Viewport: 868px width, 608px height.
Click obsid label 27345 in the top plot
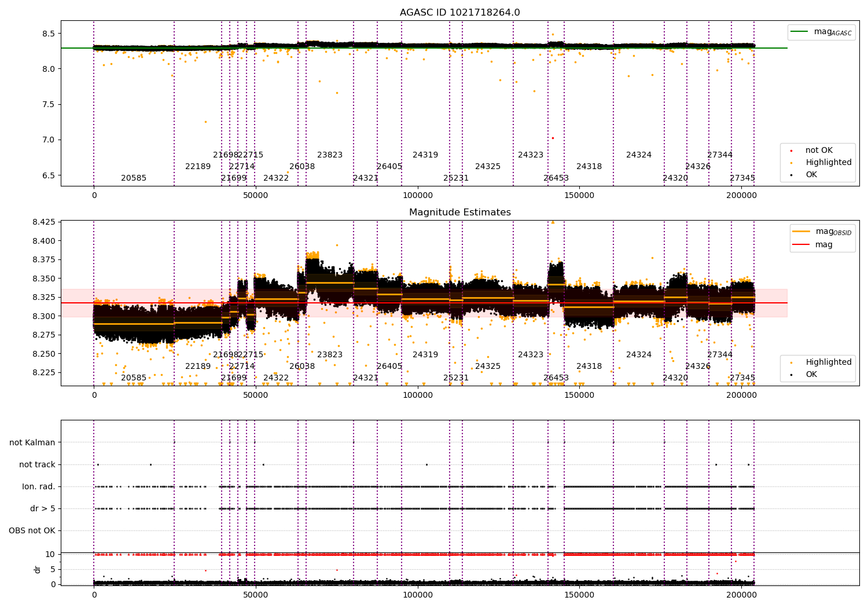pos(742,178)
